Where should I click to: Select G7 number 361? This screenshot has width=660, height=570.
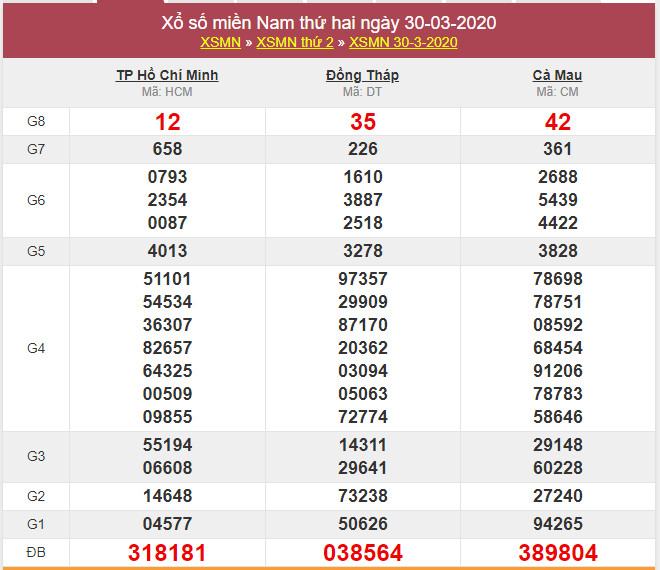click(558, 149)
